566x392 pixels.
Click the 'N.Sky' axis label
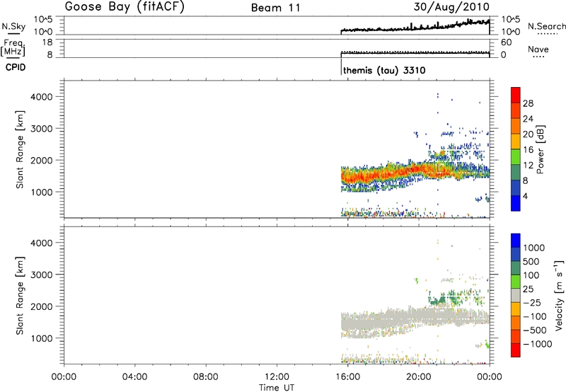point(13,26)
